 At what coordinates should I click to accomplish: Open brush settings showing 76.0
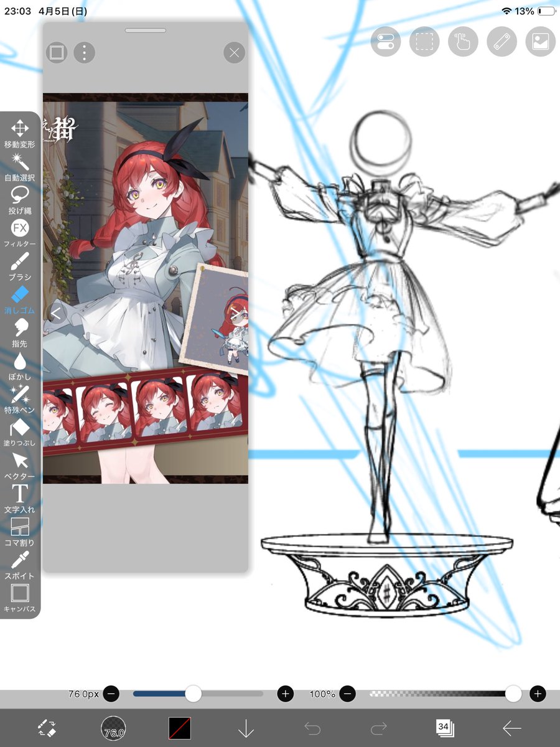113,728
